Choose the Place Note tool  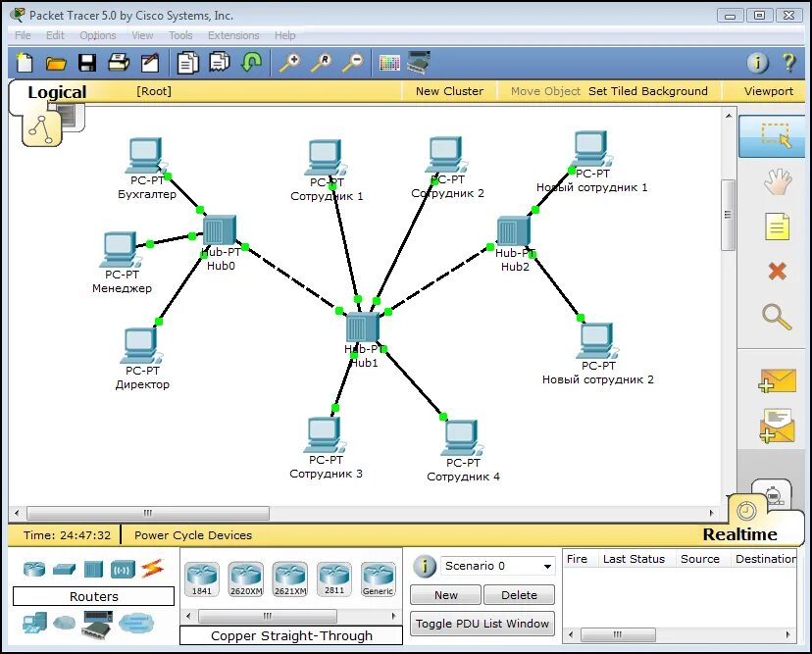777,227
